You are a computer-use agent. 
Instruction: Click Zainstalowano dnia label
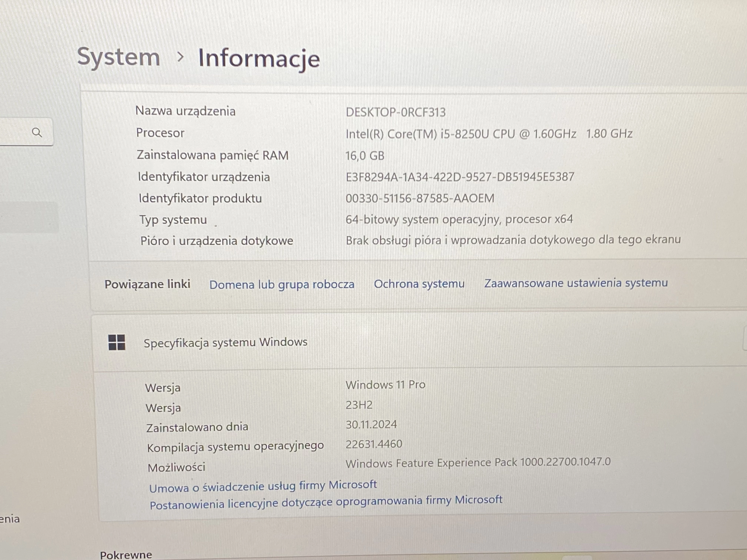pos(197,427)
